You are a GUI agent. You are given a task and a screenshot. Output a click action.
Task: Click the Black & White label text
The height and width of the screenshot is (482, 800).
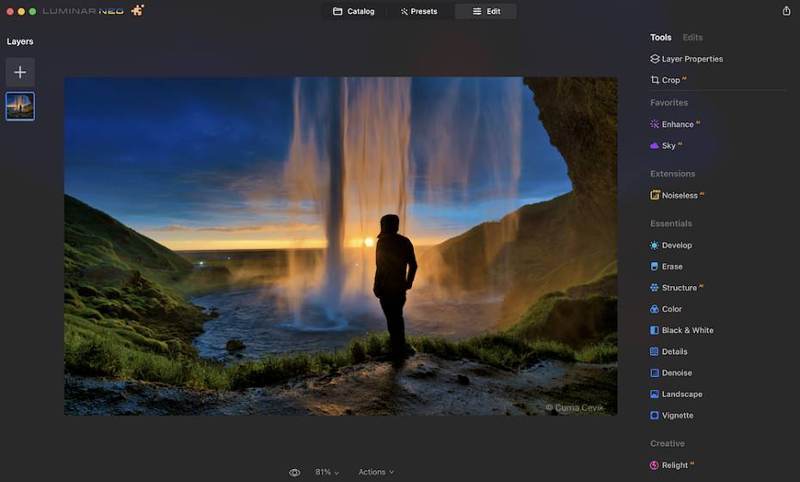click(688, 331)
